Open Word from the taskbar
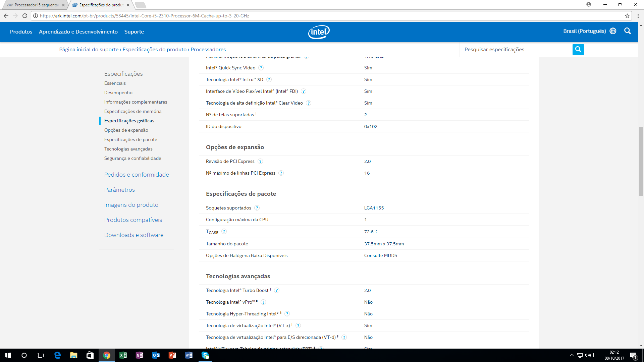644x362 pixels. coord(189,355)
